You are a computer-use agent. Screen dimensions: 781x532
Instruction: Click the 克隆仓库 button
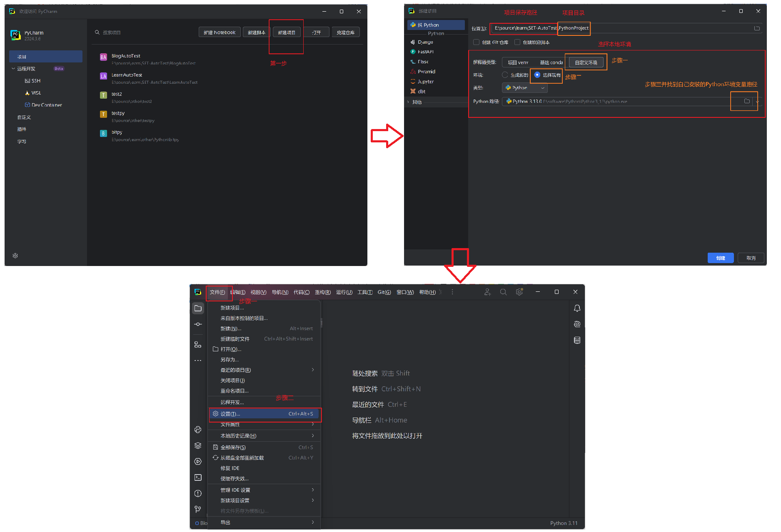click(346, 32)
